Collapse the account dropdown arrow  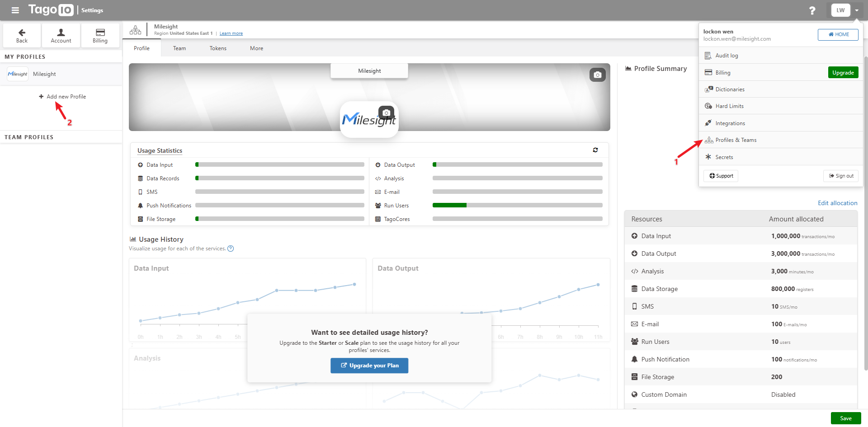click(857, 10)
